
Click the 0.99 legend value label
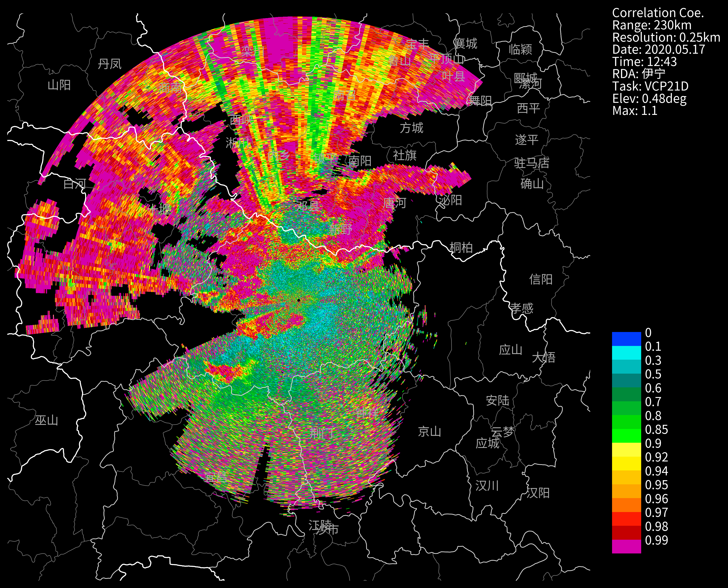click(x=656, y=540)
